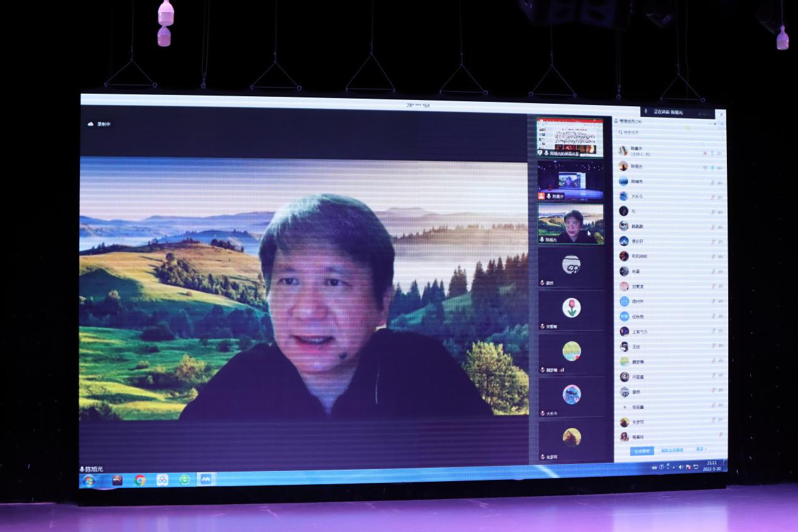Click the Baidu Netdisk taskbar icon
Image resolution: width=798 pixels, height=532 pixels.
click(x=162, y=480)
